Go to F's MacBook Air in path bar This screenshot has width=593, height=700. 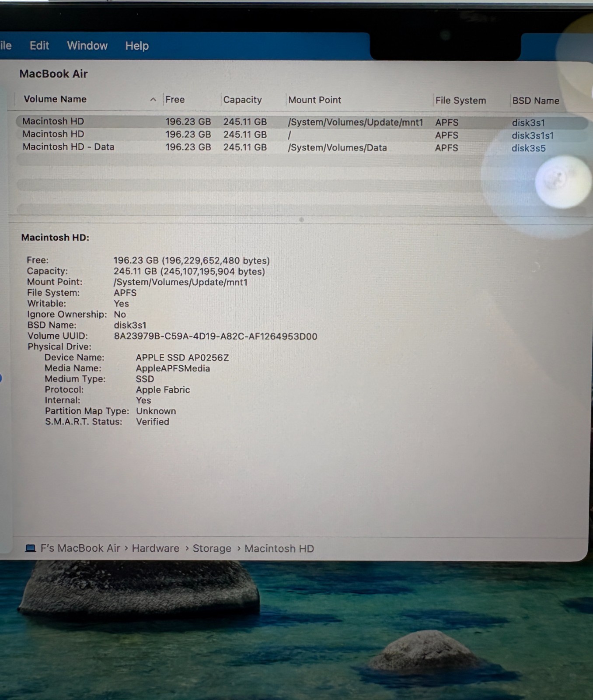[x=80, y=548]
